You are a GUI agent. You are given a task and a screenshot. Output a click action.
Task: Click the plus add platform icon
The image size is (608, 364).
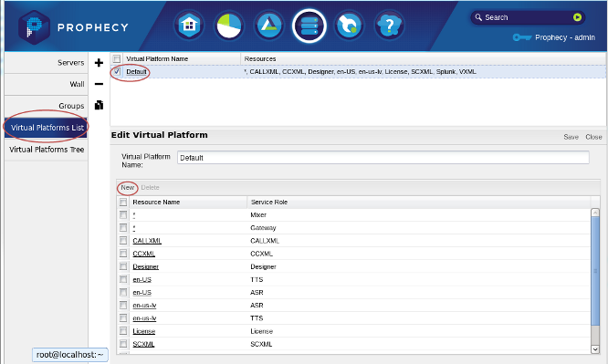99,62
